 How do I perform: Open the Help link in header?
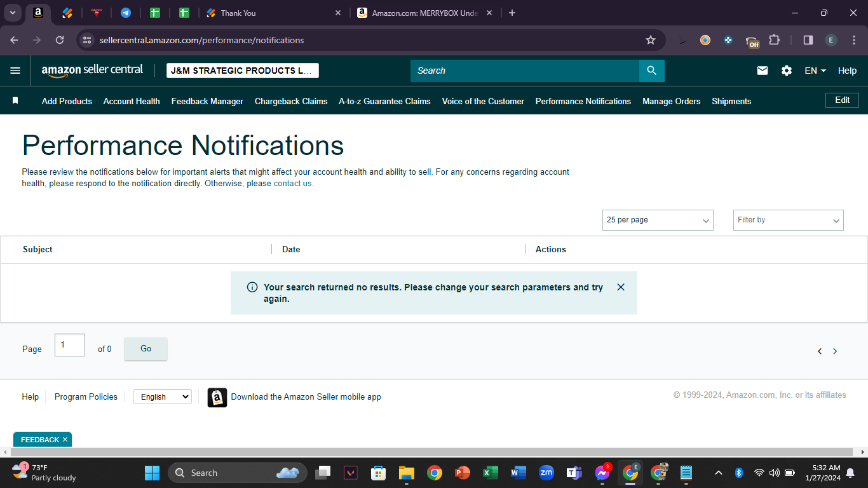click(847, 71)
